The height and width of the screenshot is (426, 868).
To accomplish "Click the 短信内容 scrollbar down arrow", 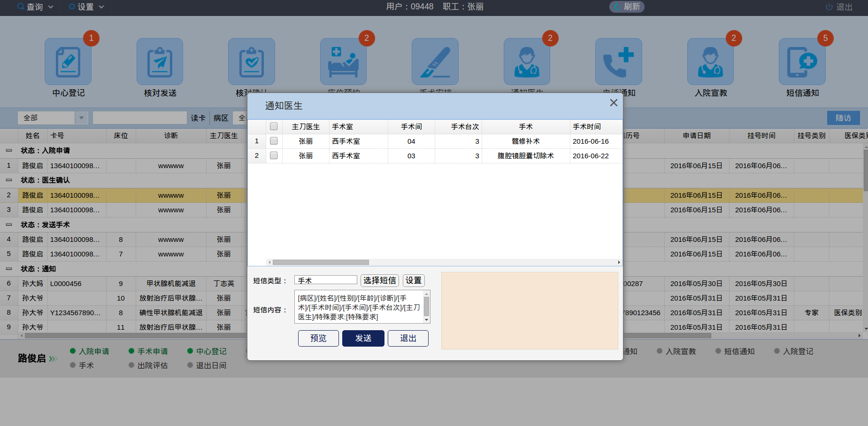I will coord(427,320).
